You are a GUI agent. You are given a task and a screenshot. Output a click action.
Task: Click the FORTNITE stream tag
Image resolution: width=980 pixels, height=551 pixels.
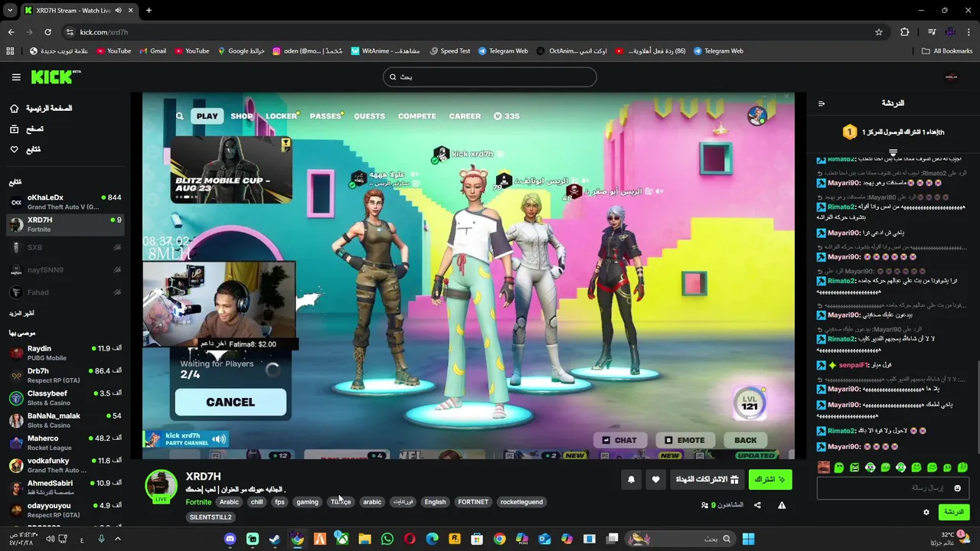[473, 502]
